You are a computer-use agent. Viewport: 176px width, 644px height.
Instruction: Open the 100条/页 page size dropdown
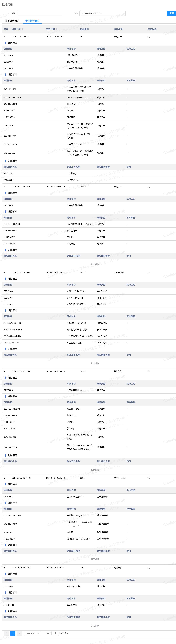pos(32,633)
